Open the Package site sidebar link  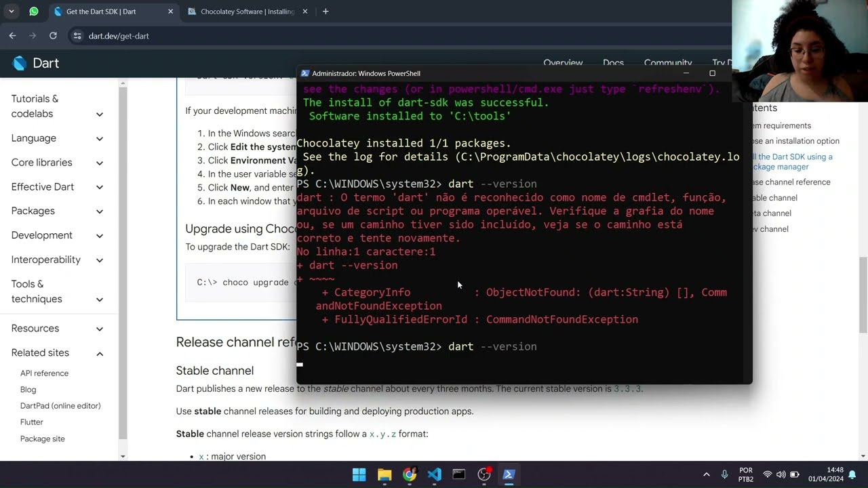pos(43,439)
